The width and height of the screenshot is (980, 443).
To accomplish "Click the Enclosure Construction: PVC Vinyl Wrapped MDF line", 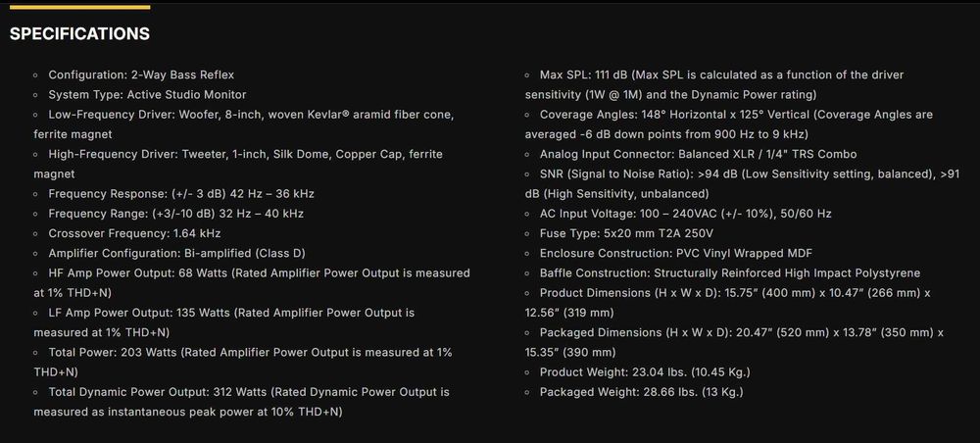I will click(676, 253).
